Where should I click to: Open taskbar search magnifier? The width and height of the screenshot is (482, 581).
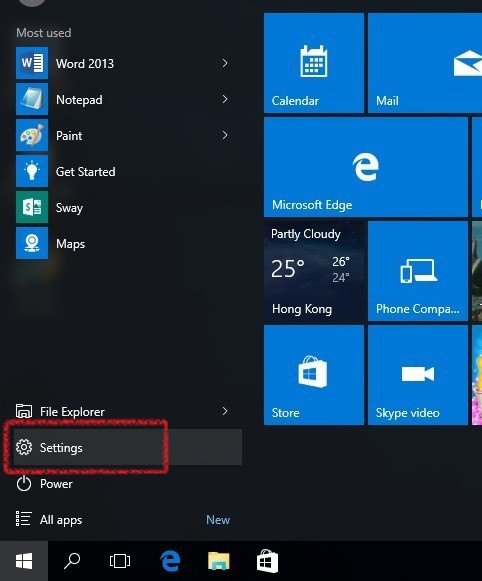[x=72, y=561]
